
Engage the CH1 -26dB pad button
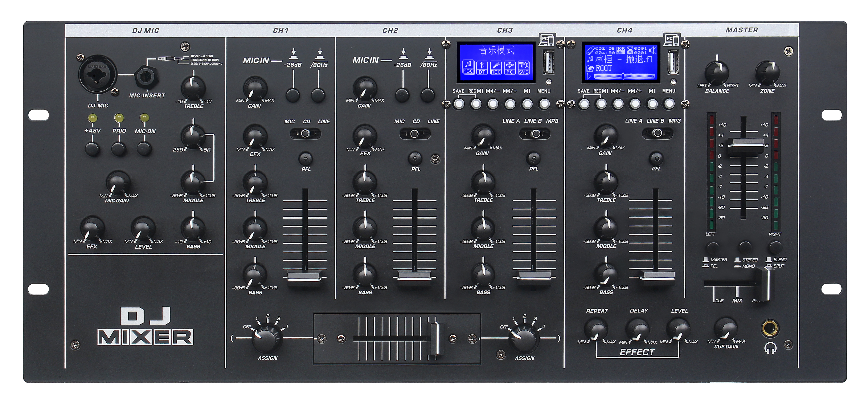(x=293, y=95)
